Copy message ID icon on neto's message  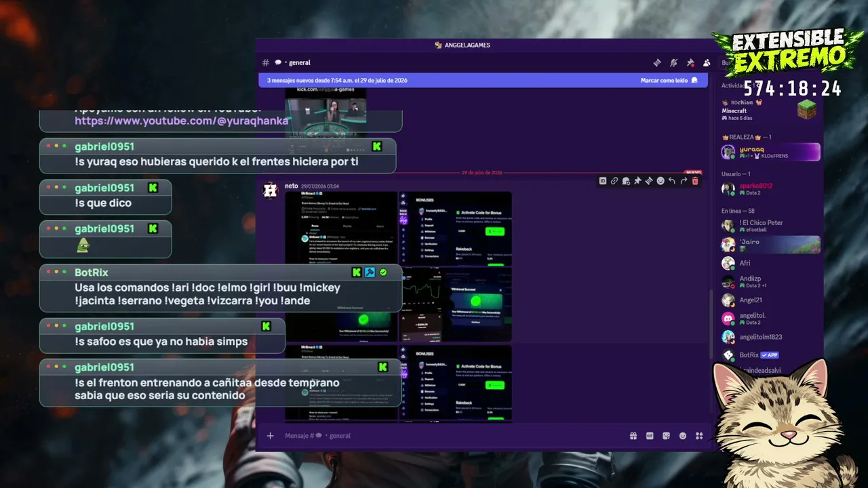[x=602, y=181]
